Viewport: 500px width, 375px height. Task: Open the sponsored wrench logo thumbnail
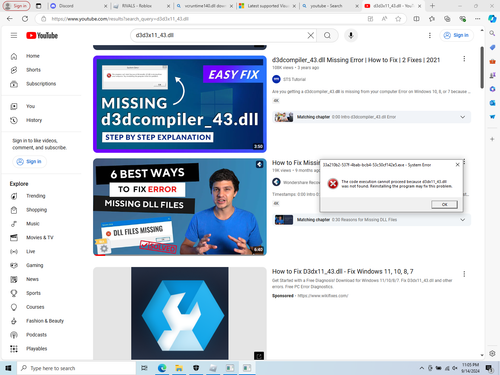pos(180,313)
